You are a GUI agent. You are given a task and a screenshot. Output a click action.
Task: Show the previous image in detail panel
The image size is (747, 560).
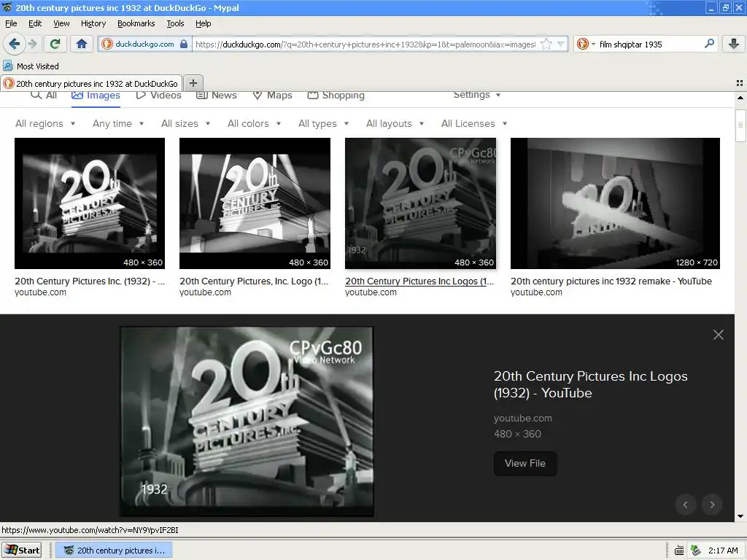click(686, 505)
